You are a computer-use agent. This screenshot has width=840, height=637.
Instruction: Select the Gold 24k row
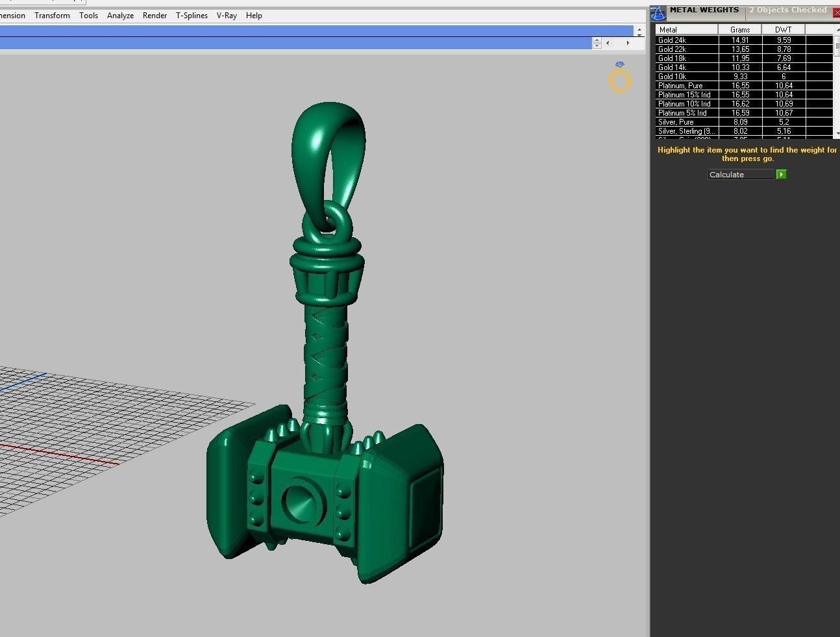tap(744, 40)
